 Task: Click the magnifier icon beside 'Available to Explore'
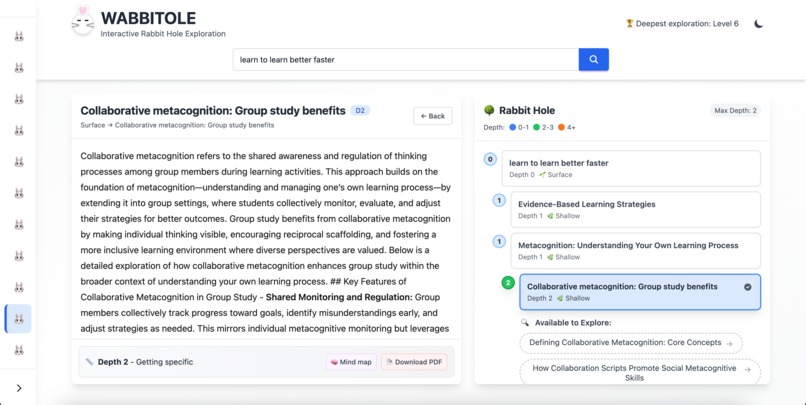coord(525,323)
